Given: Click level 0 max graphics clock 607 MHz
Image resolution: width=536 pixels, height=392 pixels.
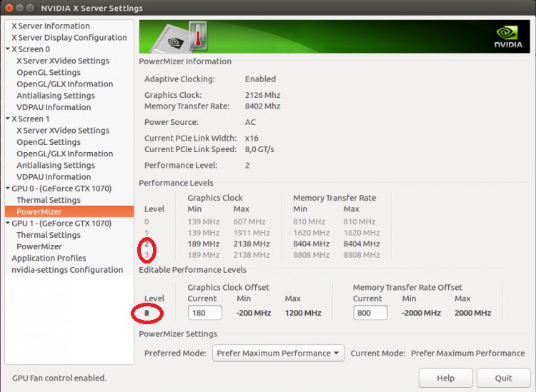Looking at the screenshot, I should [249, 221].
